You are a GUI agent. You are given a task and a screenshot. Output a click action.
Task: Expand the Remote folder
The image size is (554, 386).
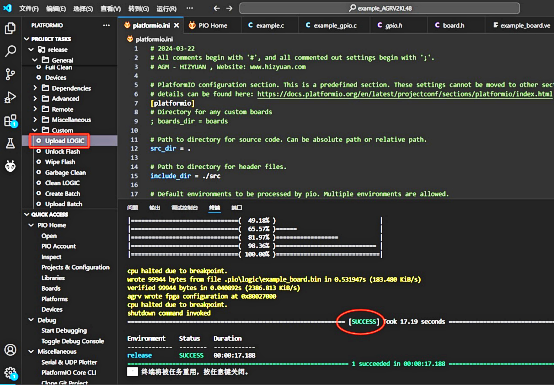tap(35, 109)
